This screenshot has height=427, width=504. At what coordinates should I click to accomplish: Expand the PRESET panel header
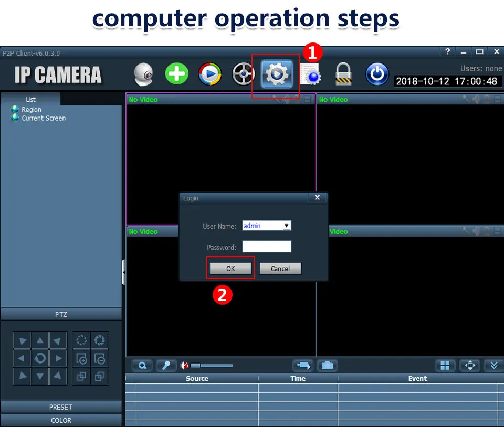(x=61, y=407)
